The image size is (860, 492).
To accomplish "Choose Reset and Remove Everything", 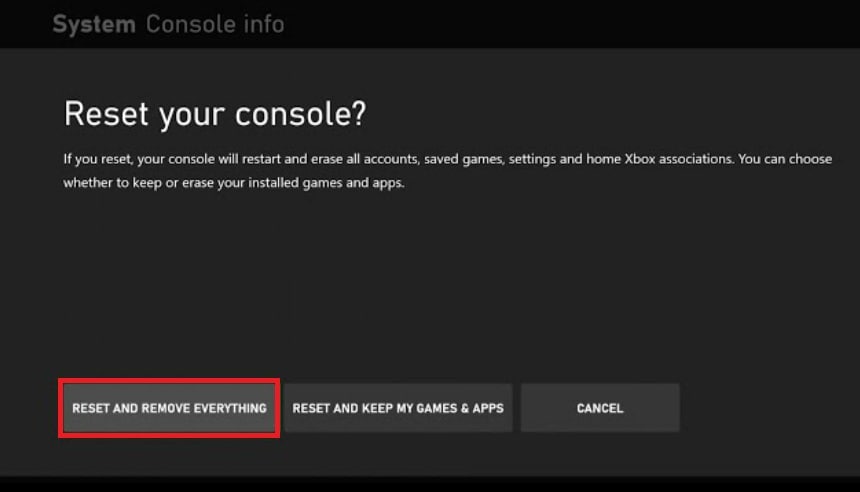I will [x=169, y=408].
